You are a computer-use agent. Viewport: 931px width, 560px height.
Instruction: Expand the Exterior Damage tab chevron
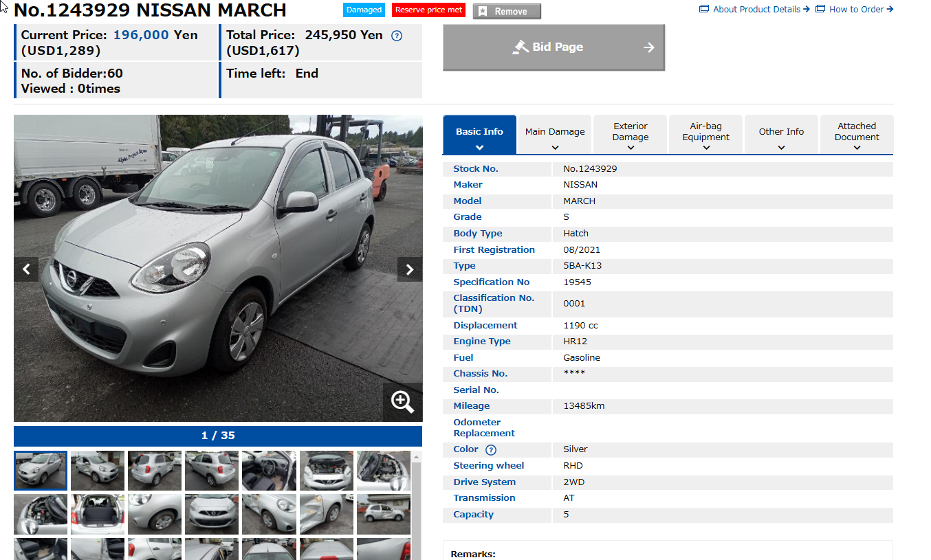pyautogui.click(x=631, y=147)
